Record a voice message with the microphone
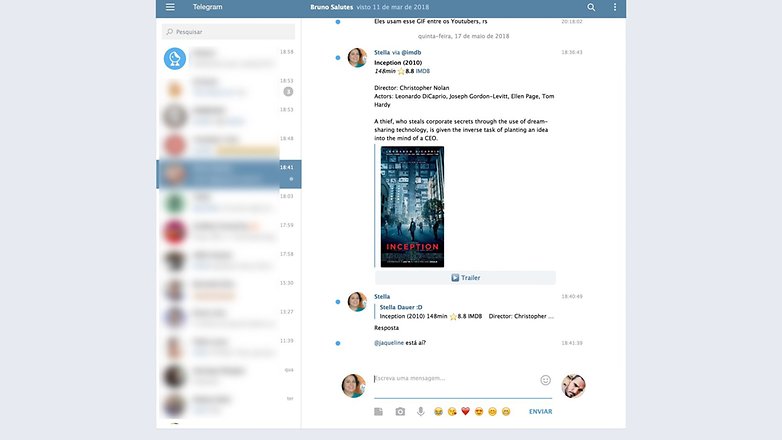This screenshot has height=440, width=782. (x=420, y=412)
